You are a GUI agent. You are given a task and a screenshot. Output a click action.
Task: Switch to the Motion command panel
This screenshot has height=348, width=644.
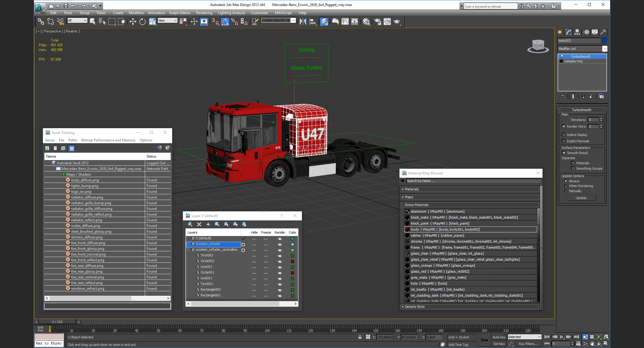[x=586, y=32]
